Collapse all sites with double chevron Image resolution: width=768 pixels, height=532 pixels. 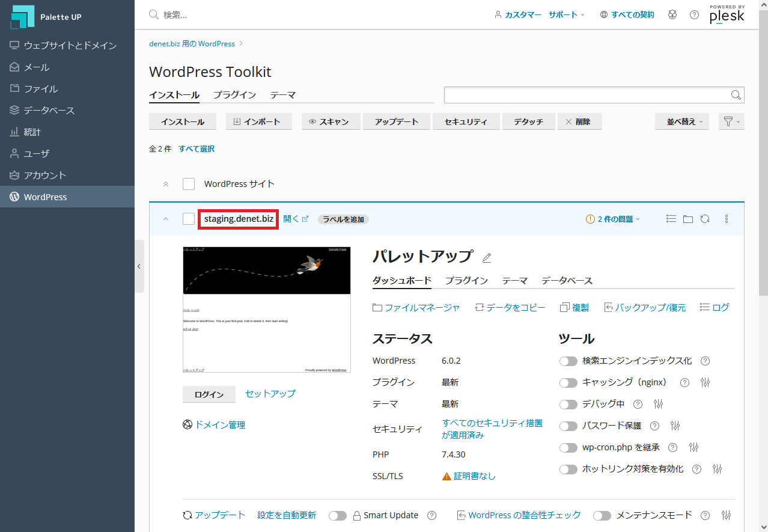click(x=166, y=184)
